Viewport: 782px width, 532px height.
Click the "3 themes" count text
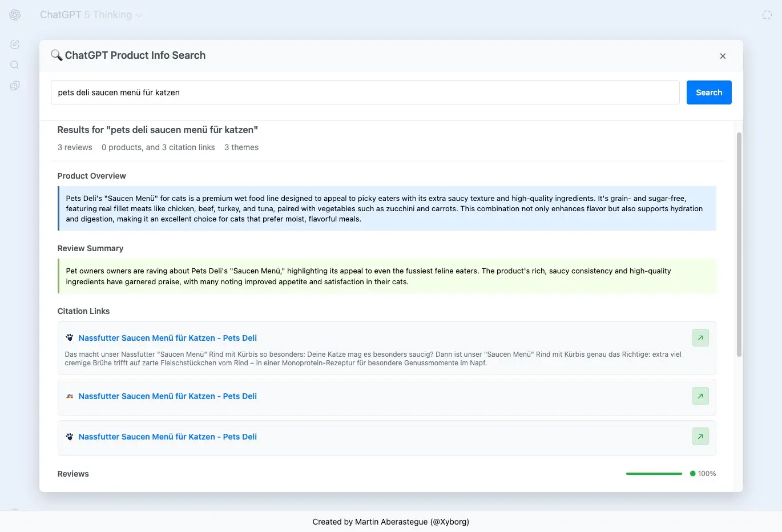coord(241,147)
